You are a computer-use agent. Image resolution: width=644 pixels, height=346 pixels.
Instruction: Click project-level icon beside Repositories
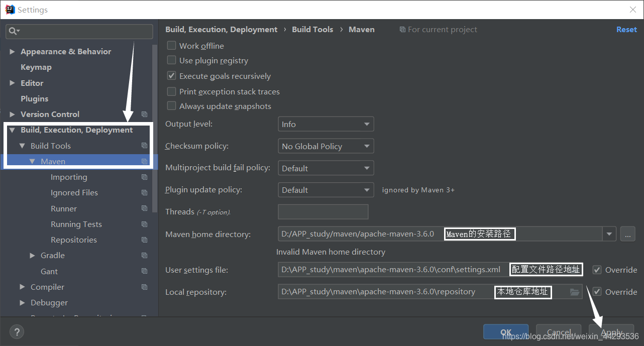tap(144, 240)
